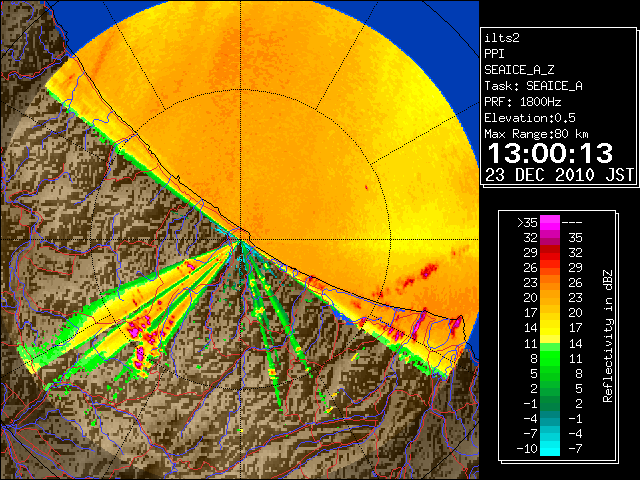
Task: Click the 'PPI' scan type text
Action: click(494, 54)
